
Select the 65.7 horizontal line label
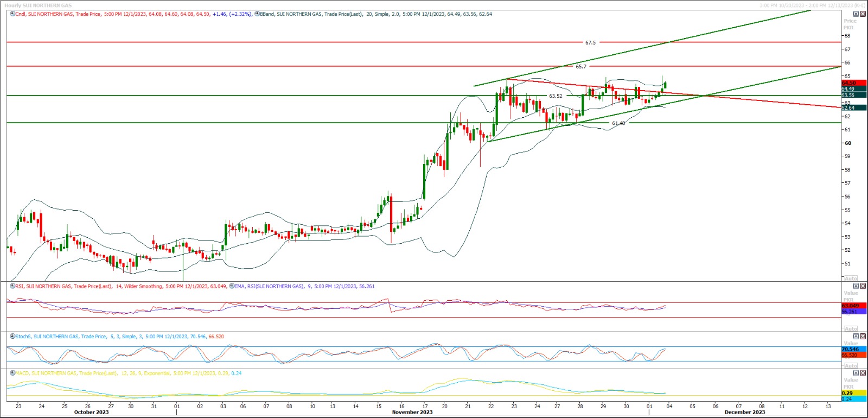click(x=581, y=66)
